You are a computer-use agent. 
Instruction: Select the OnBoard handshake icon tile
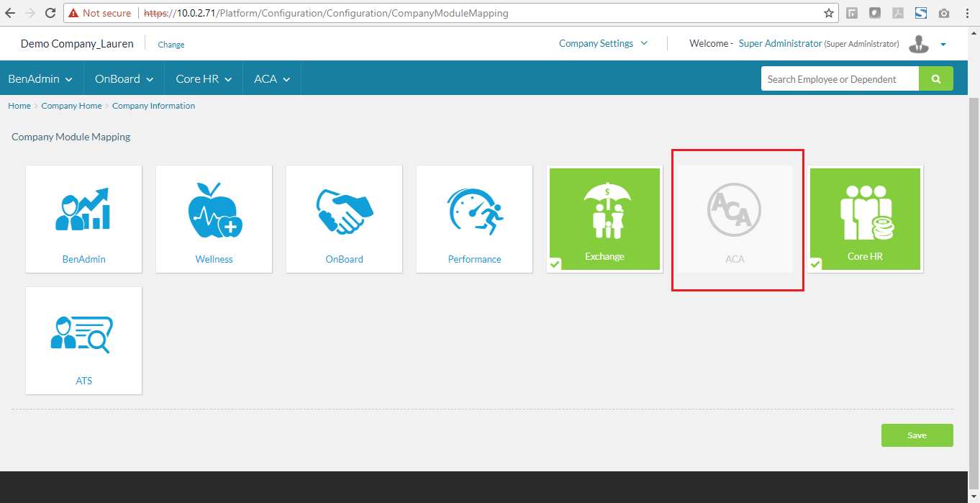(x=344, y=210)
